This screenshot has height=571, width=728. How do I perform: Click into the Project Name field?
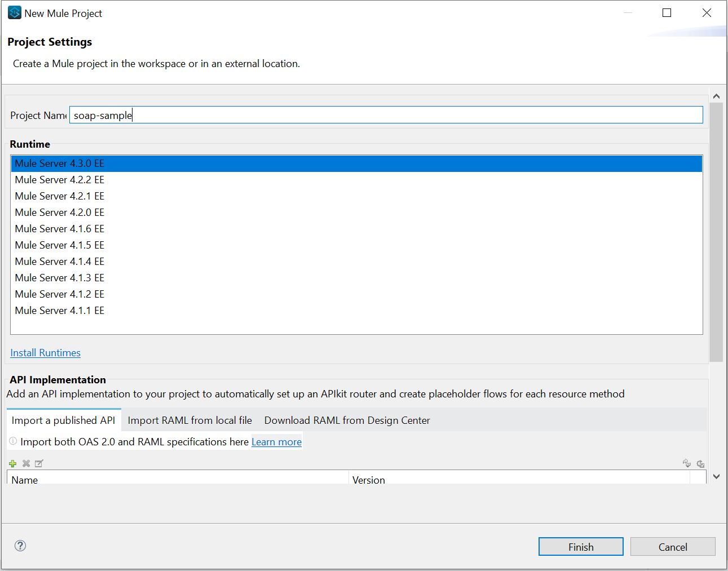click(386, 115)
